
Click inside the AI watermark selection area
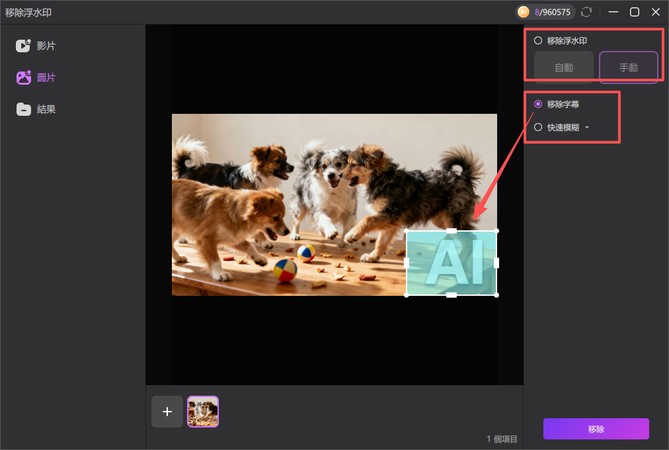(451, 263)
